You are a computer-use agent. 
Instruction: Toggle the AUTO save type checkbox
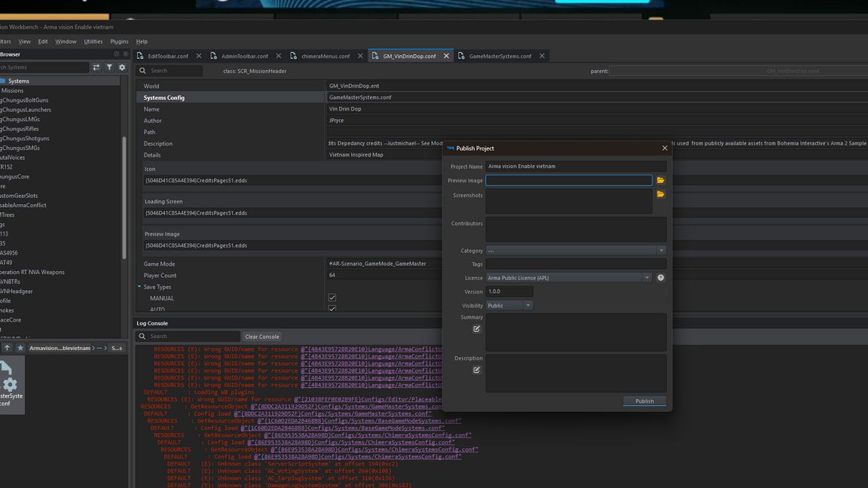pyautogui.click(x=332, y=309)
